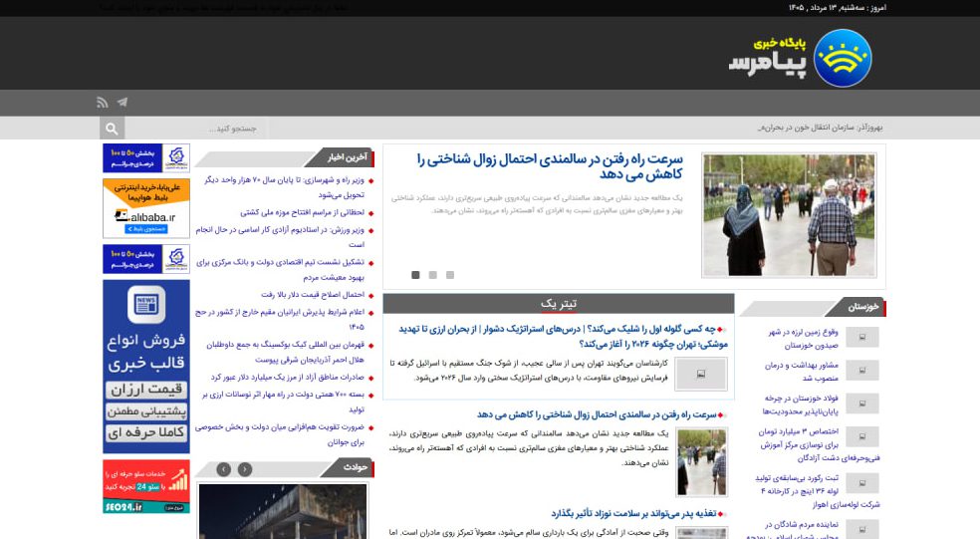
Task: Click the thumbnail icon beside نماینده مردم شادگان
Action: 862,529
